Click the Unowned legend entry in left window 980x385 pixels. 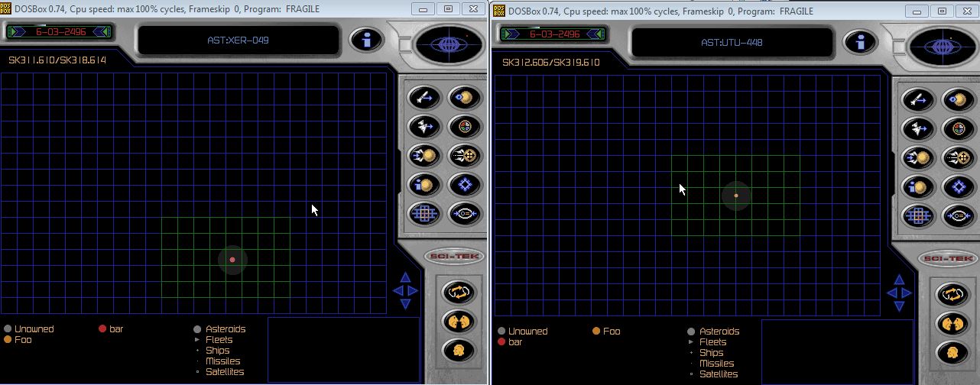(x=29, y=329)
